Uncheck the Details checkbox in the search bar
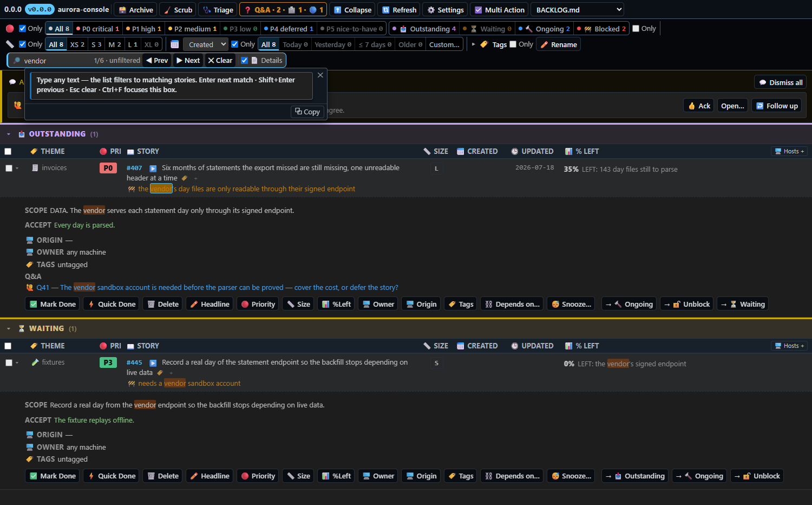The height and width of the screenshot is (505, 812). [x=244, y=61]
